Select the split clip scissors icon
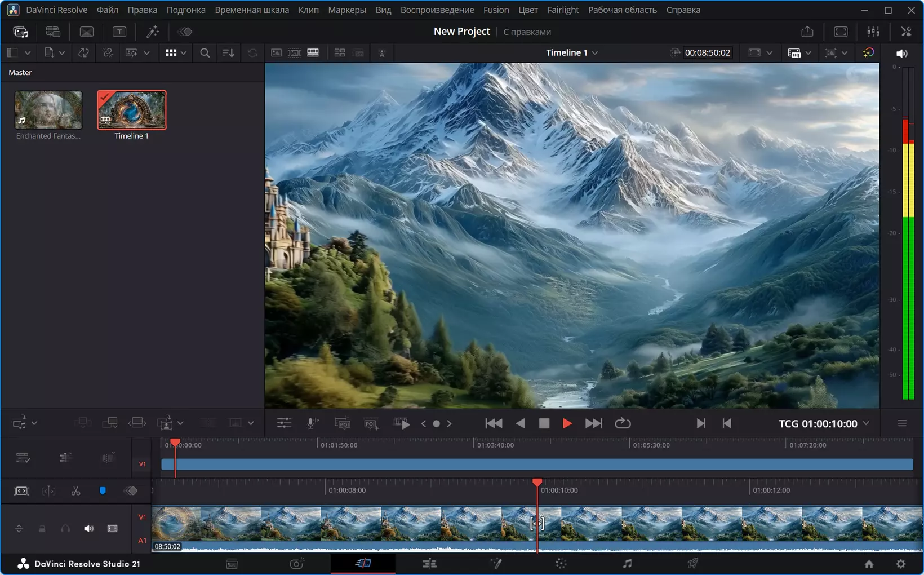This screenshot has width=924, height=575. (x=76, y=491)
